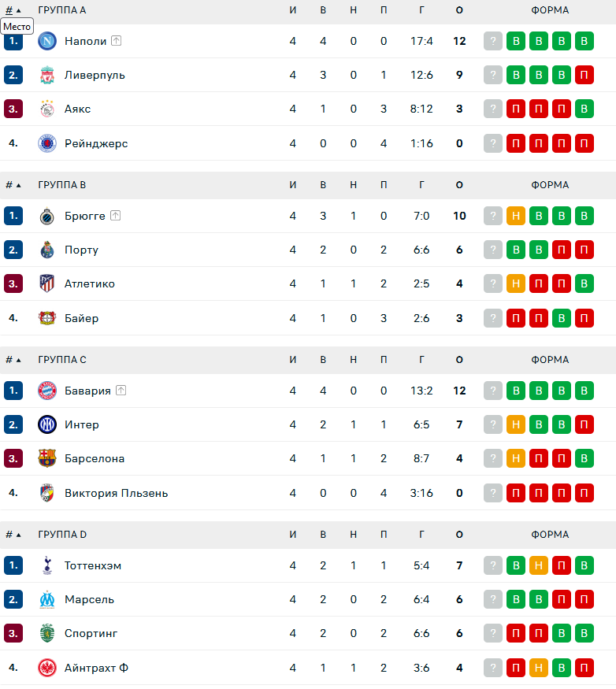The width and height of the screenshot is (616, 689).
Task: Click the Napoli club crest icon
Action: coord(47,41)
